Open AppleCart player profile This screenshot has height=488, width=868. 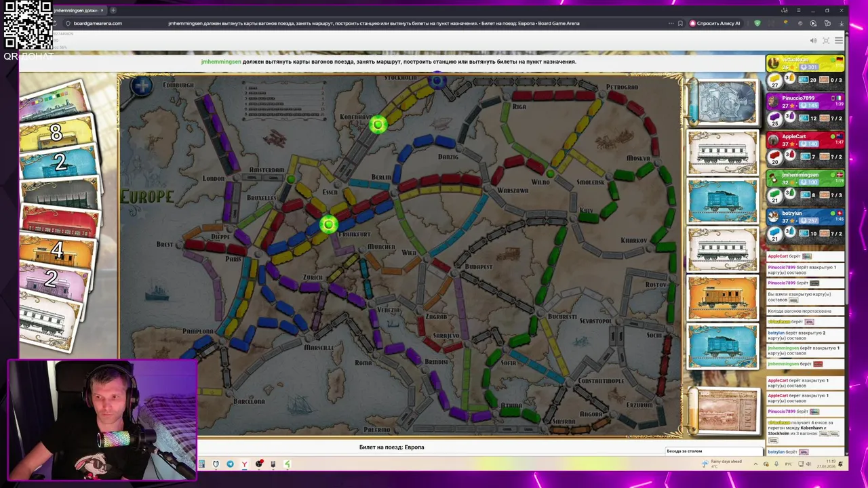794,136
